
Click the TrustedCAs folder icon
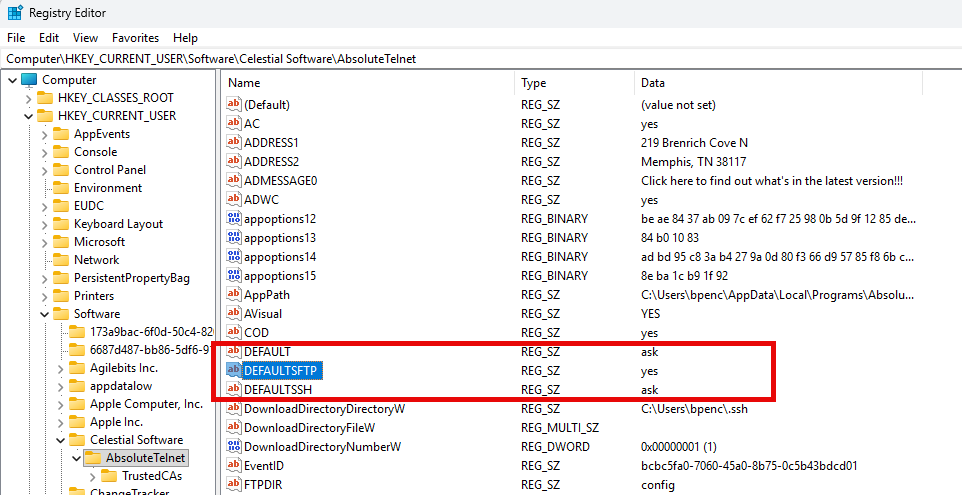pos(109,476)
